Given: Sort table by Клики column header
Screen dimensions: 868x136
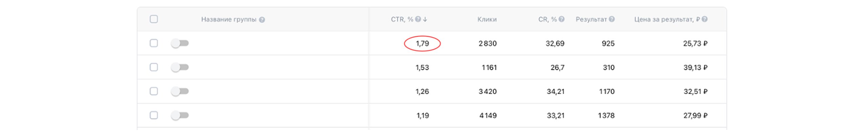Looking at the screenshot, I should (487, 20).
